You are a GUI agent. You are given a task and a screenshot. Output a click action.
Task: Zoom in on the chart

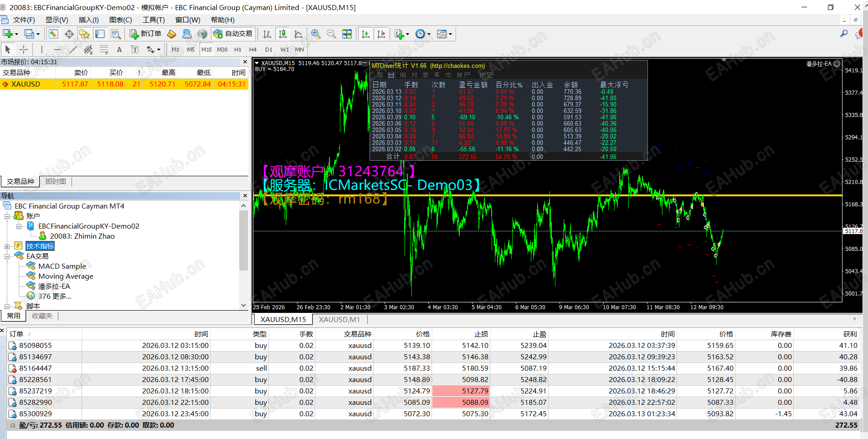pyautogui.click(x=316, y=34)
